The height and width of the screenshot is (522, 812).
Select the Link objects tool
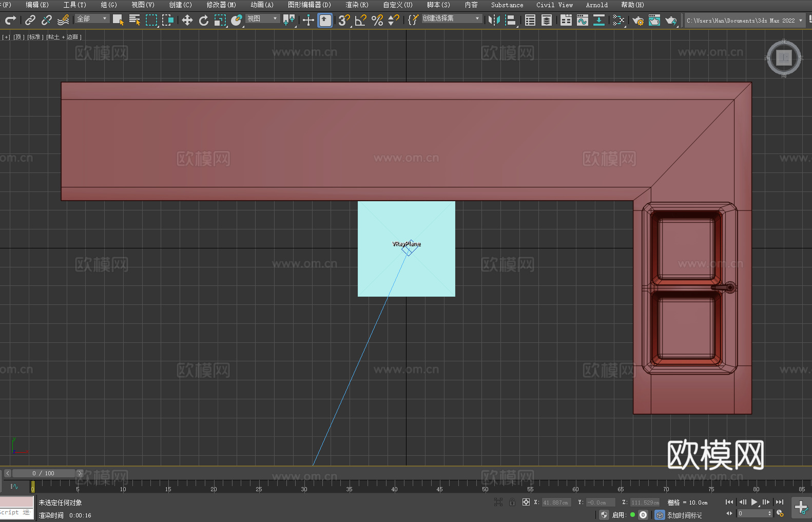click(x=30, y=20)
